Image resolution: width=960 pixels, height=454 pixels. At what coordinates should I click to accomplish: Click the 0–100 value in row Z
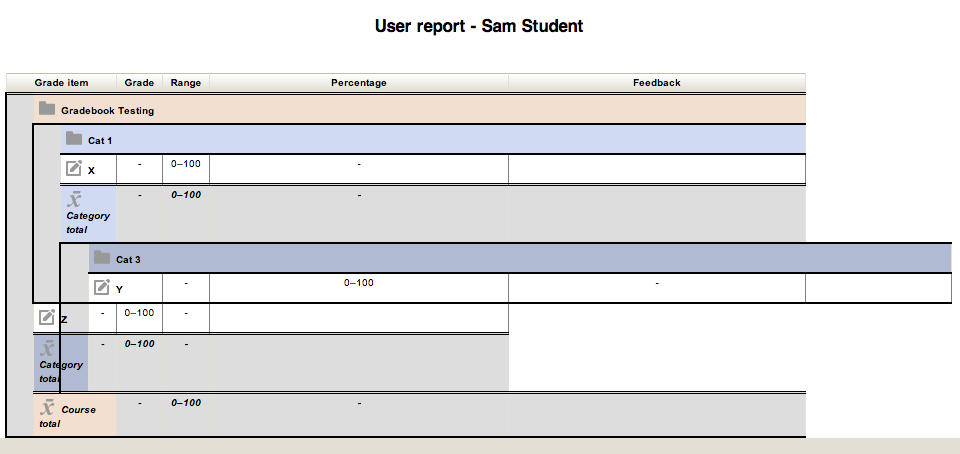coord(139,313)
